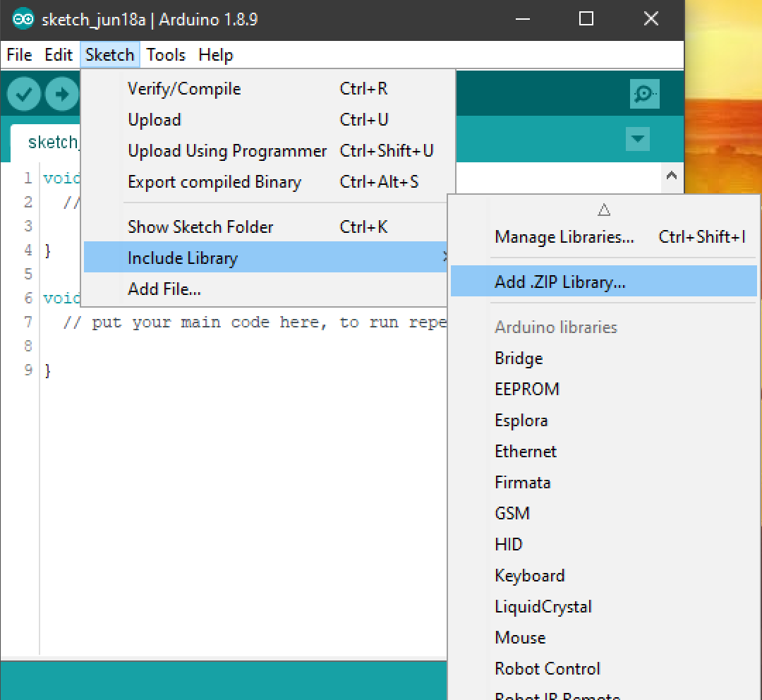Image resolution: width=762 pixels, height=700 pixels.
Task: Select Verify/Compile menu entry
Action: click(265, 89)
